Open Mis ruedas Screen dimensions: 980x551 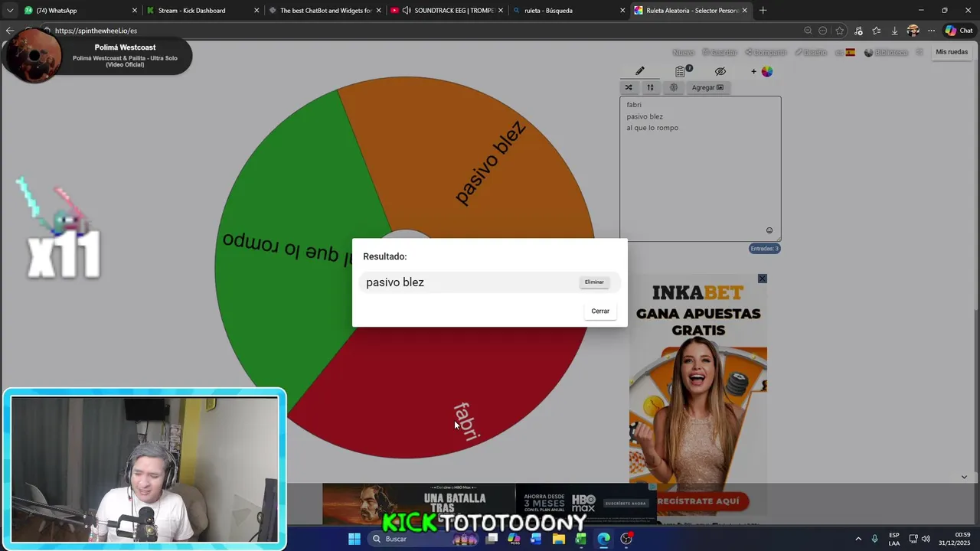tap(952, 52)
